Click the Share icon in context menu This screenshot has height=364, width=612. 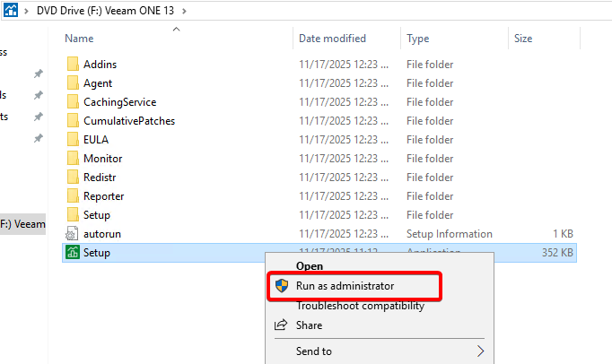point(281,325)
